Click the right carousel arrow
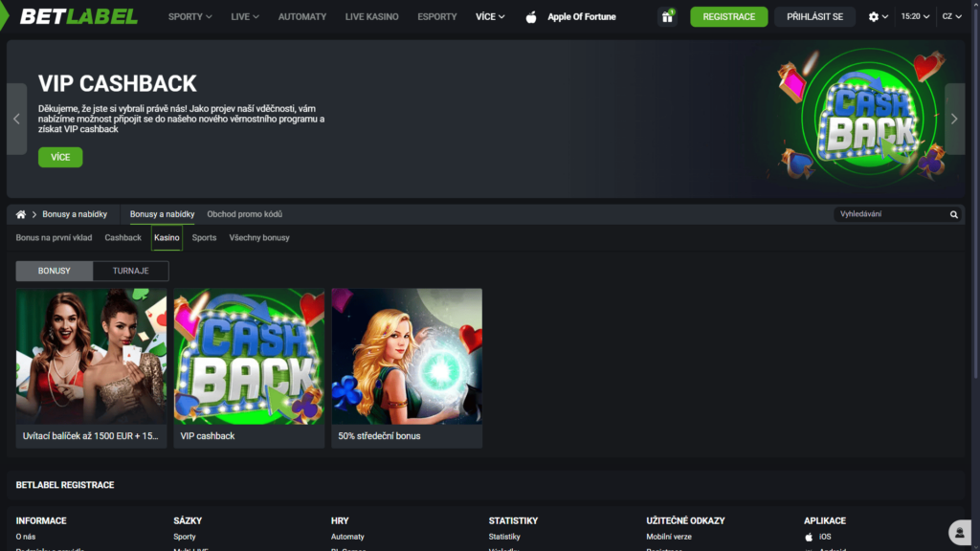Screen dimensions: 980x551 point(954,118)
